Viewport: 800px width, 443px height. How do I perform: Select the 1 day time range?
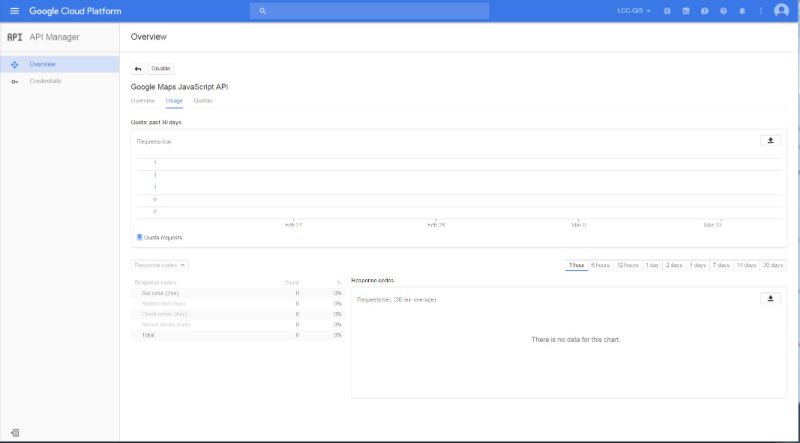652,265
